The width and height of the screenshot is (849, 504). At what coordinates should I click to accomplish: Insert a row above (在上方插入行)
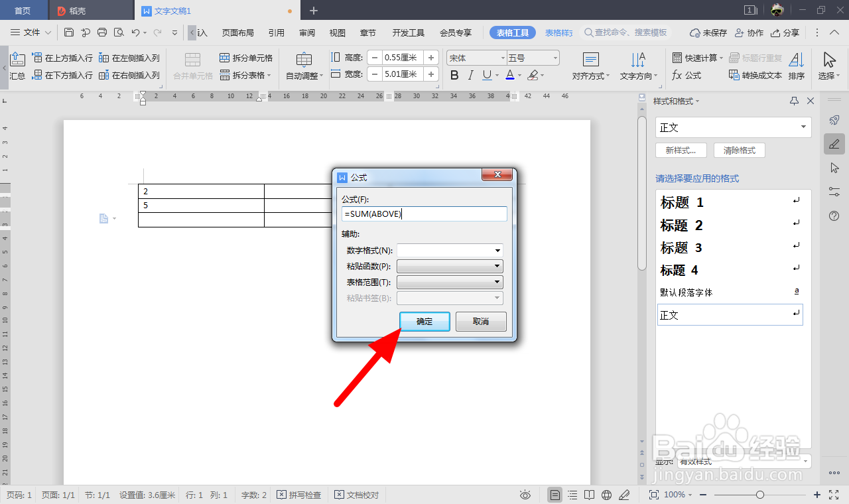click(x=62, y=58)
